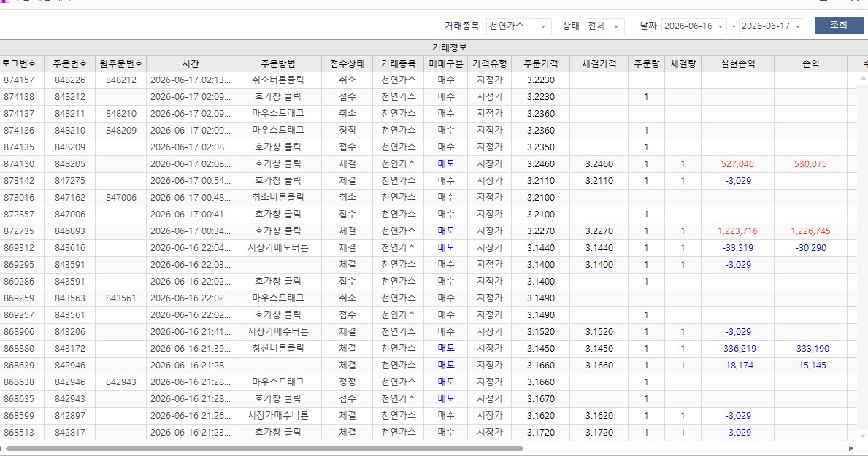Viewport: 868px width, 456px height.
Task: Click executed price 3.1720
Action: point(599,432)
